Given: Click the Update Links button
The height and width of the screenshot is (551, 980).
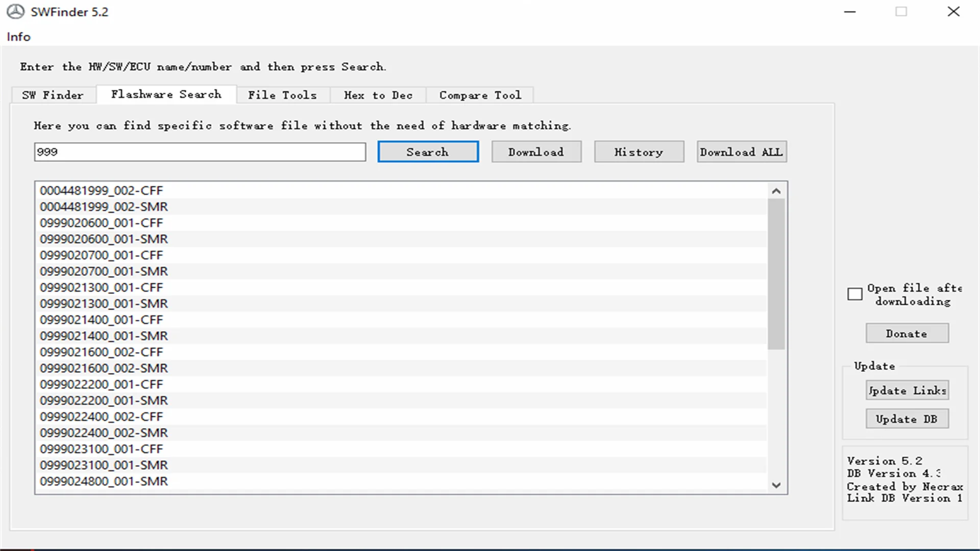Looking at the screenshot, I should (907, 390).
